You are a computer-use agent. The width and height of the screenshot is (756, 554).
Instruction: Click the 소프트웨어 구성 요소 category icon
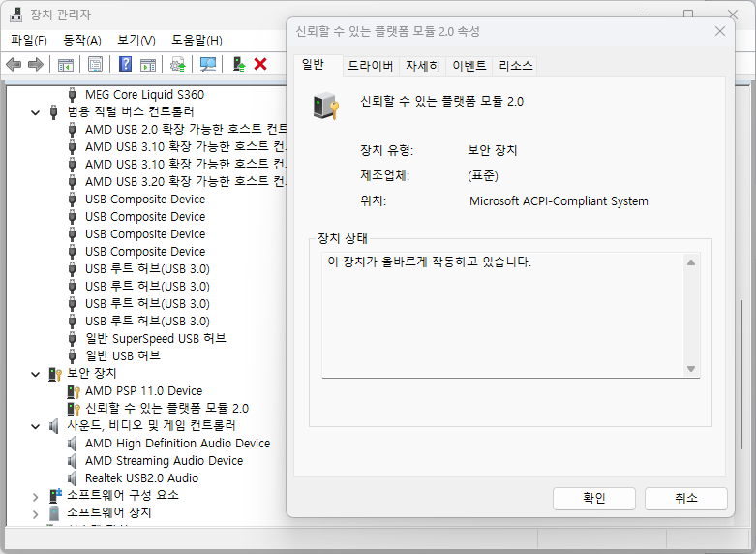[x=55, y=495]
